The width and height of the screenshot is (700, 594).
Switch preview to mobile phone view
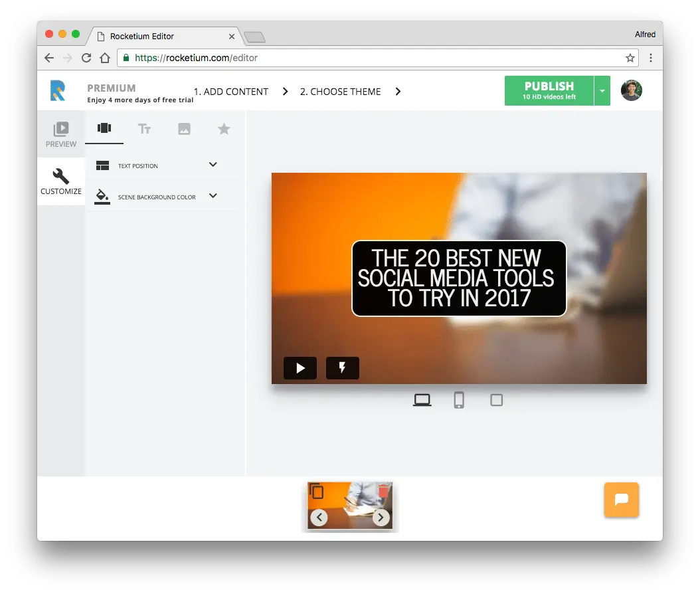[x=459, y=399]
